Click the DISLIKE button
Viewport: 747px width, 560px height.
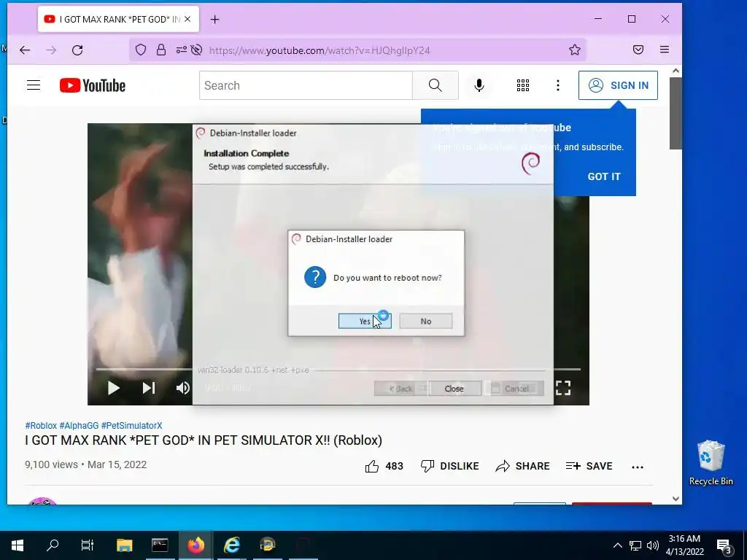coord(450,466)
